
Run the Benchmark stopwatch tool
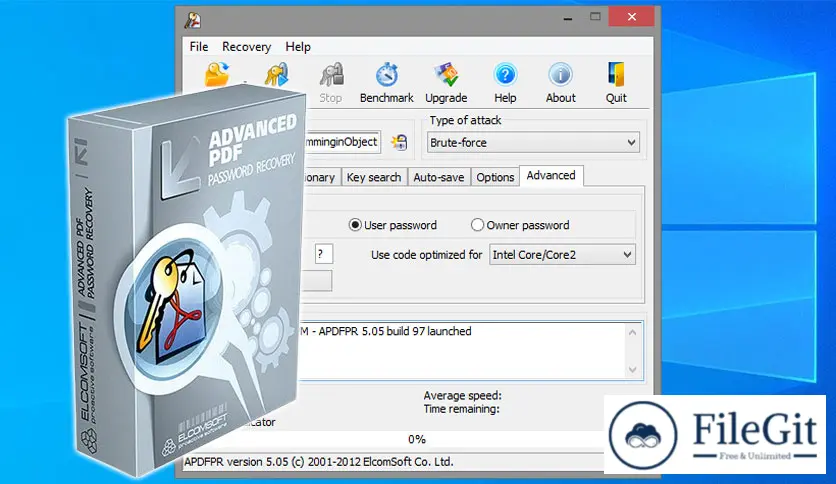(387, 83)
